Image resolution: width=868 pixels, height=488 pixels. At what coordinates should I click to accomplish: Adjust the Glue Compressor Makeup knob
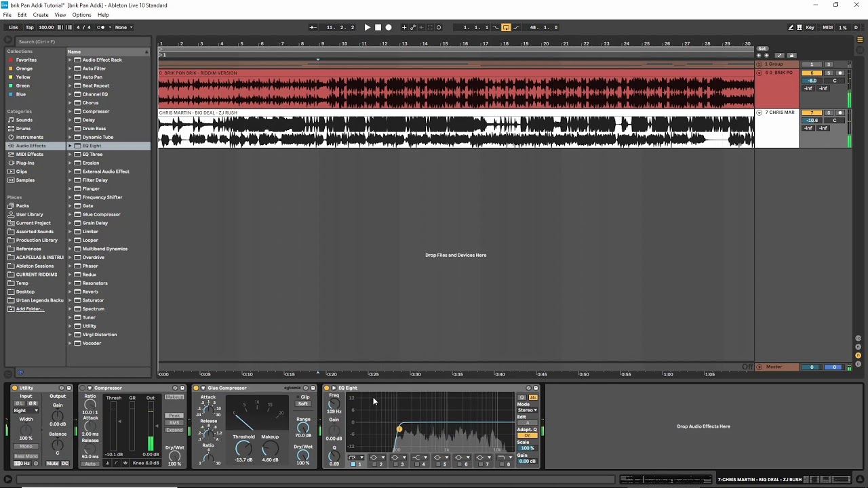tap(270, 448)
